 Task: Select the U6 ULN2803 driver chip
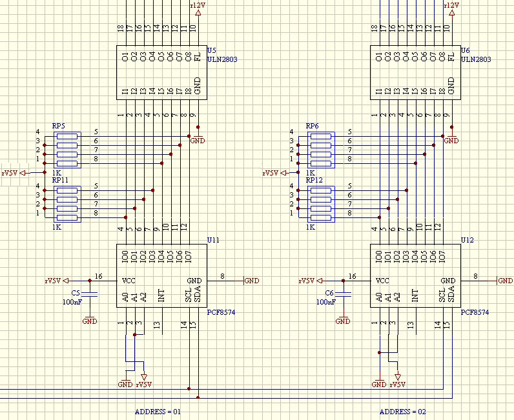[x=414, y=72]
